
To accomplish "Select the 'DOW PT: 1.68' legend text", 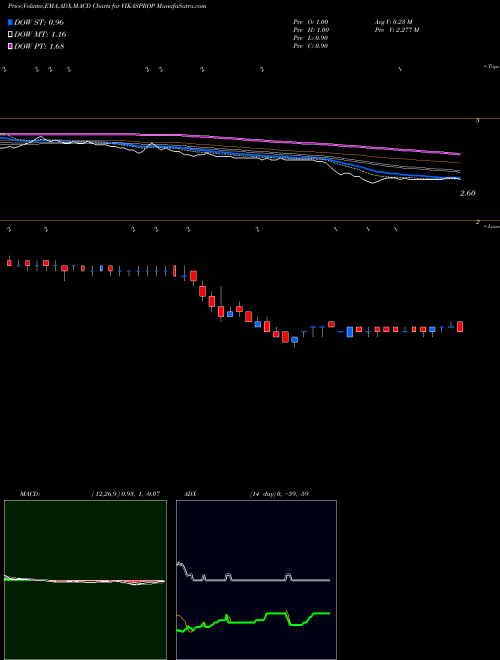I will [39, 46].
